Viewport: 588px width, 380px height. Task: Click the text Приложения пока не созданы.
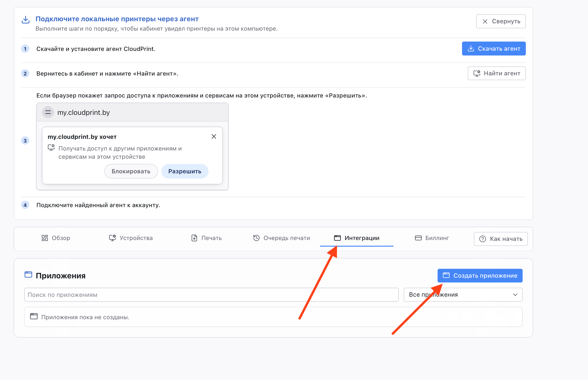click(85, 317)
